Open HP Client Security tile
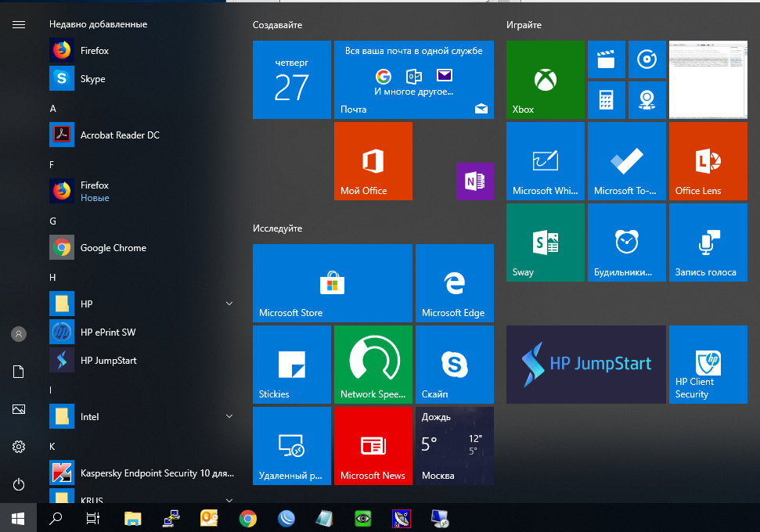 [708, 365]
